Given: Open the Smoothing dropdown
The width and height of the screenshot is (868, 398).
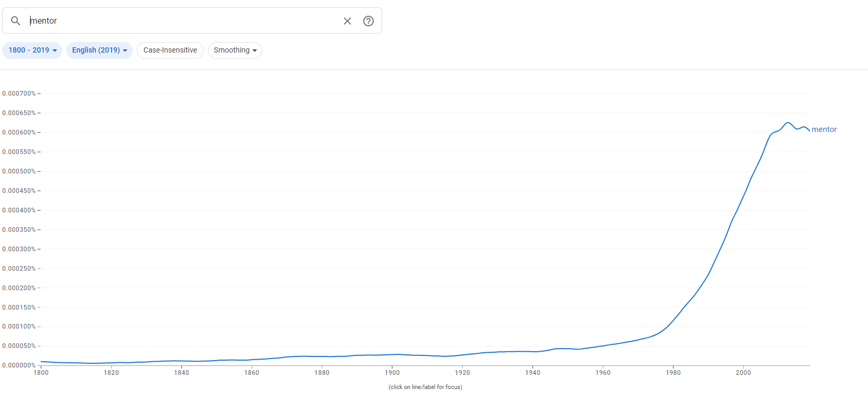Looking at the screenshot, I should coord(235,50).
